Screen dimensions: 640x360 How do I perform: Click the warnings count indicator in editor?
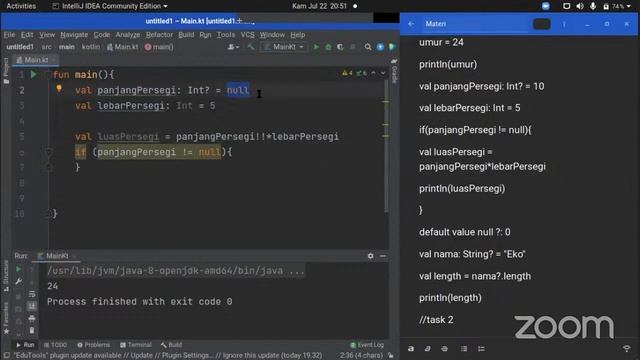pyautogui.click(x=347, y=73)
